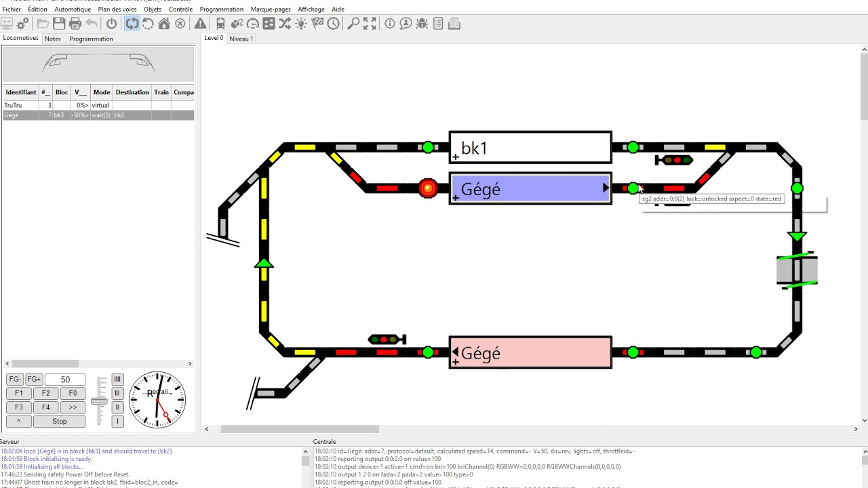Open the locomotive toolbar icon
The height and width of the screenshot is (488, 868).
[220, 24]
